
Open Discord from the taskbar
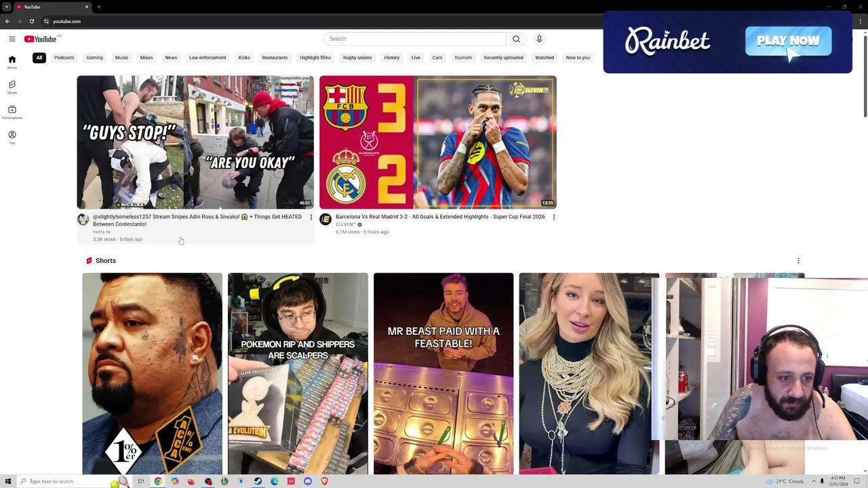tap(308, 481)
